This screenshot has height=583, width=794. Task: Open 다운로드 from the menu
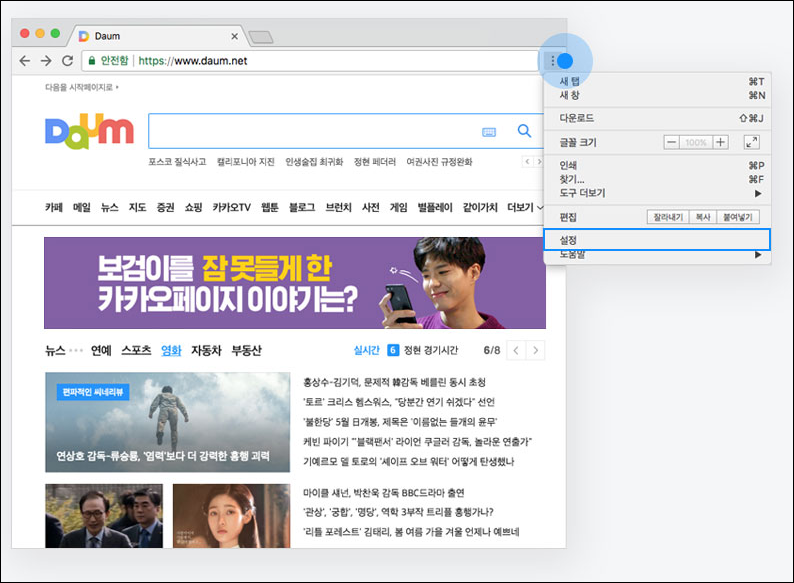(x=657, y=118)
